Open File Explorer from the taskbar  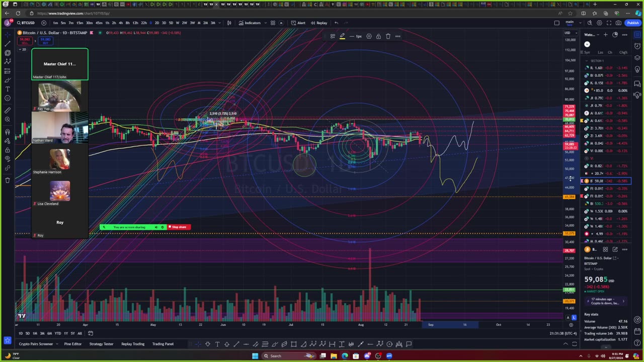click(x=334, y=356)
